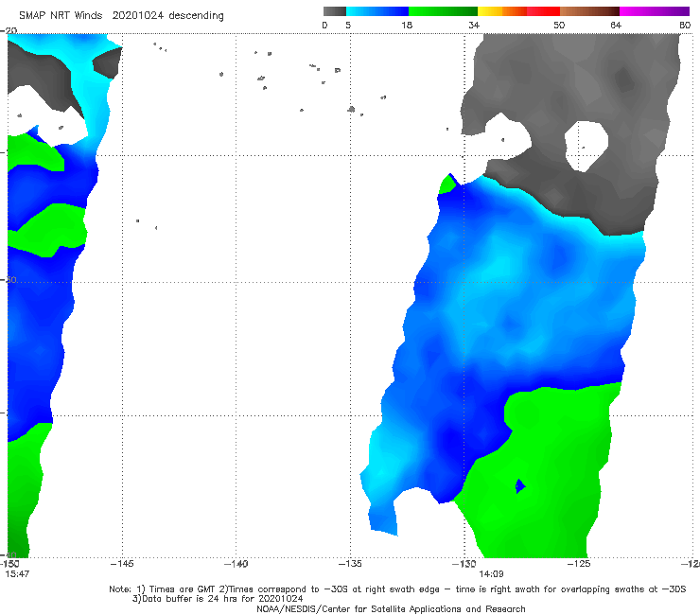Click the white oval hole in gray region
Image resolution: width=700 pixels, height=615 pixels.
pos(586,146)
